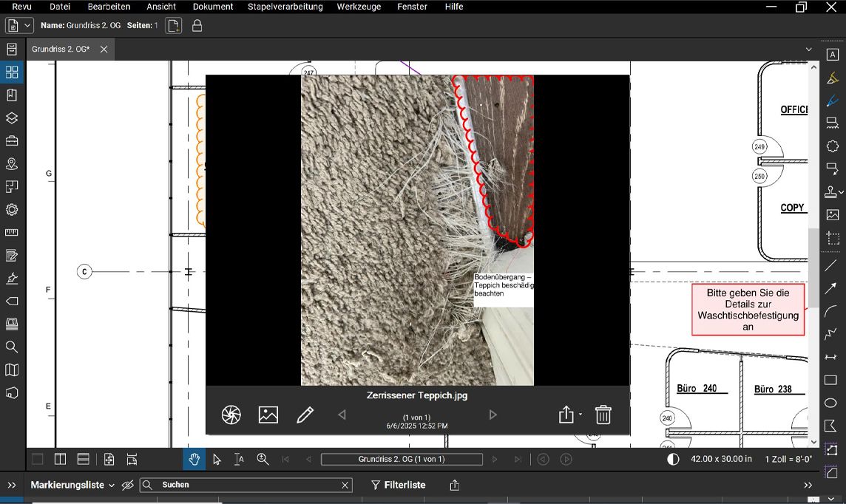Select the Highlight tool in right toolbar
This screenshot has width=846, height=504.
pos(833,78)
